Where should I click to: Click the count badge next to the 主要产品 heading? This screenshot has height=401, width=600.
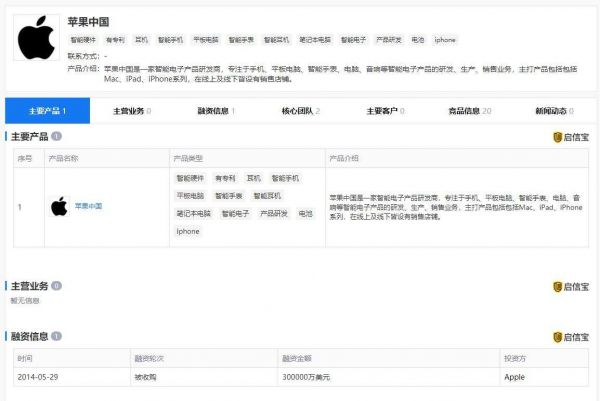pyautogui.click(x=57, y=135)
